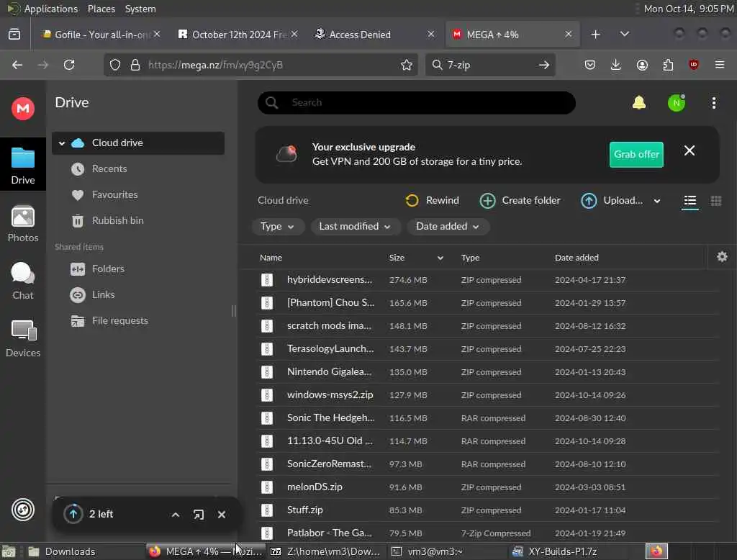Open the Places menu
737x560 pixels.
click(x=101, y=9)
